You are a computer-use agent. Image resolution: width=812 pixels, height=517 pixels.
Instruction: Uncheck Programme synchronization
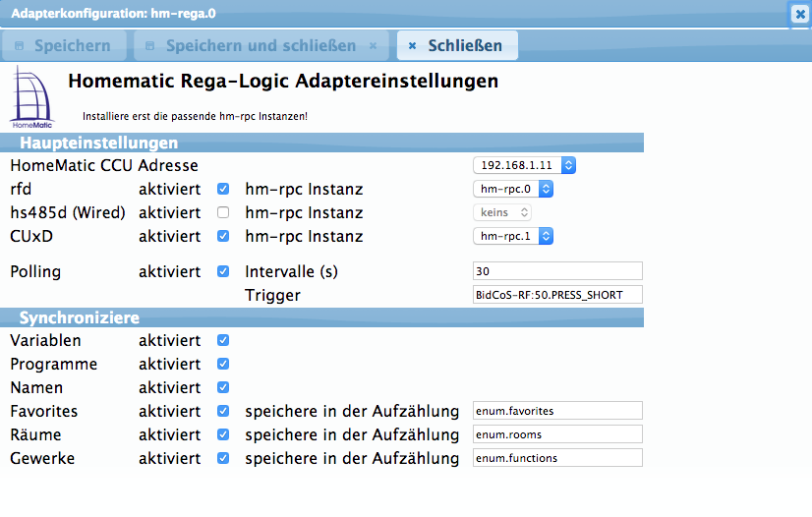(x=223, y=364)
